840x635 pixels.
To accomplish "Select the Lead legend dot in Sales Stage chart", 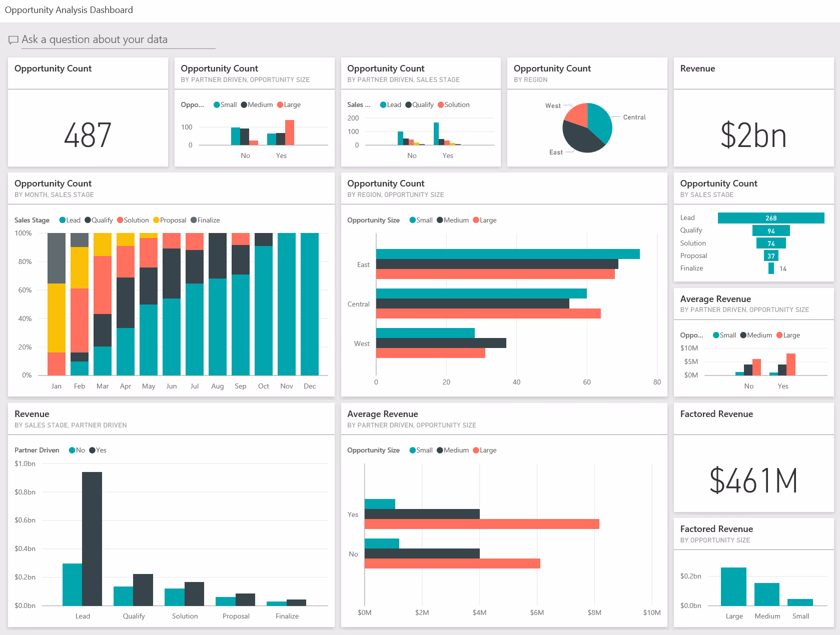I will (x=384, y=104).
